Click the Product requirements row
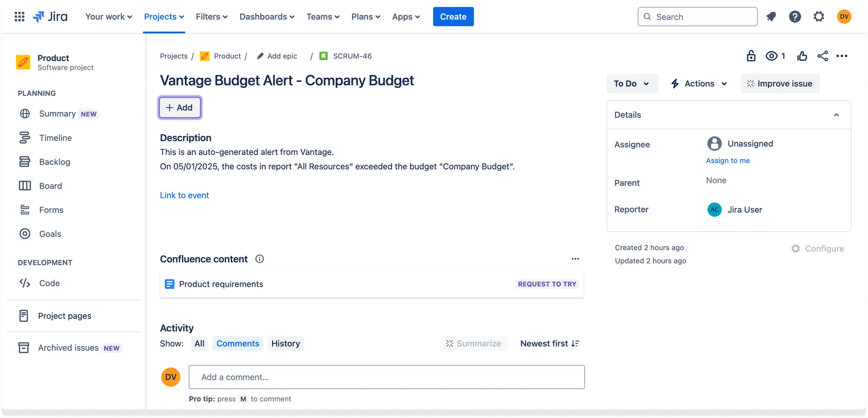The image size is (868, 418). point(372,284)
